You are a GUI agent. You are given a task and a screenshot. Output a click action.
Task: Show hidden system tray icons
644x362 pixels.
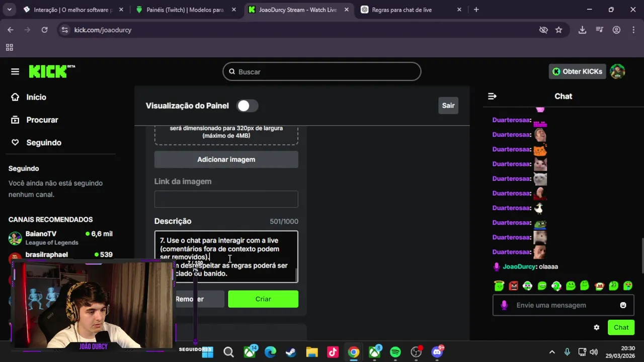[x=552, y=352]
